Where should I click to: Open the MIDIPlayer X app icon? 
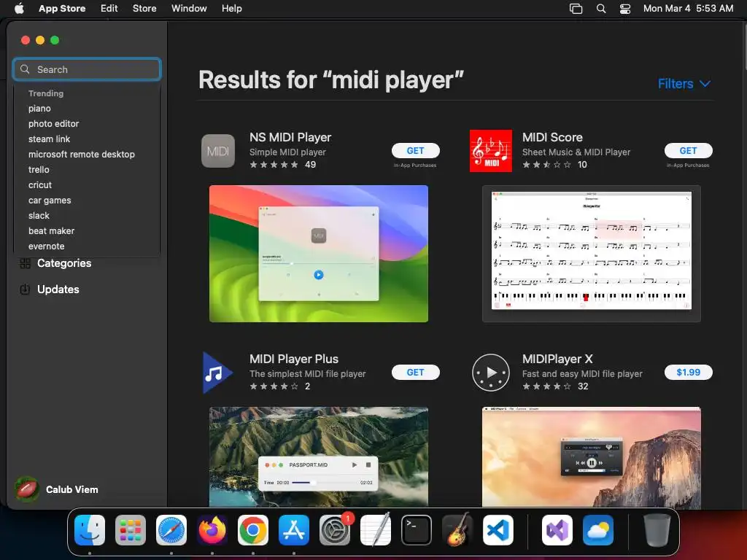(x=491, y=373)
